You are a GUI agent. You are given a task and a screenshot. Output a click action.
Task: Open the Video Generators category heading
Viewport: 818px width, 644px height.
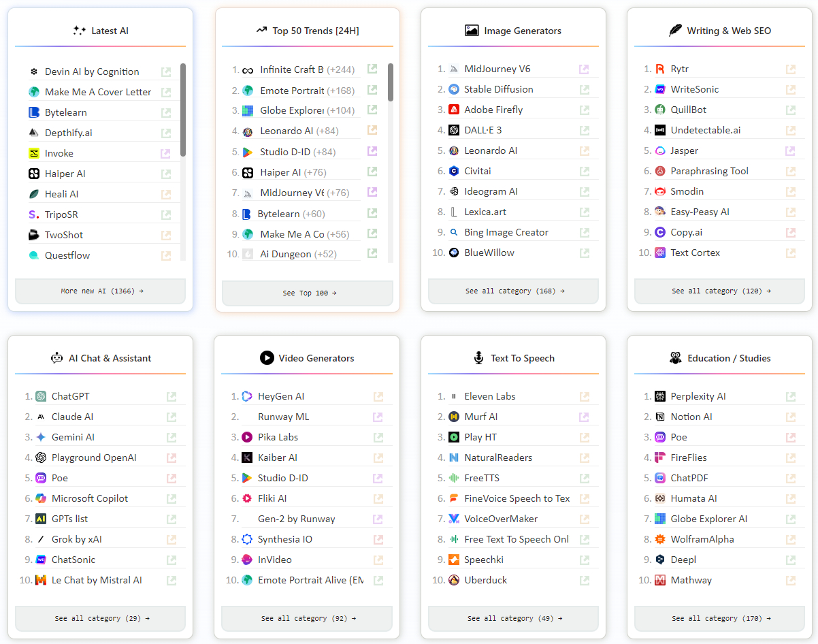pos(308,358)
